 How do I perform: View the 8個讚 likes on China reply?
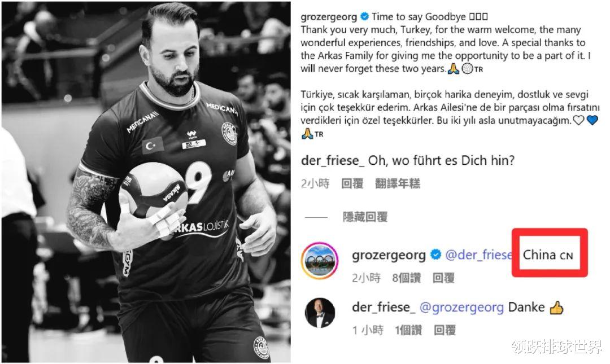(x=407, y=278)
